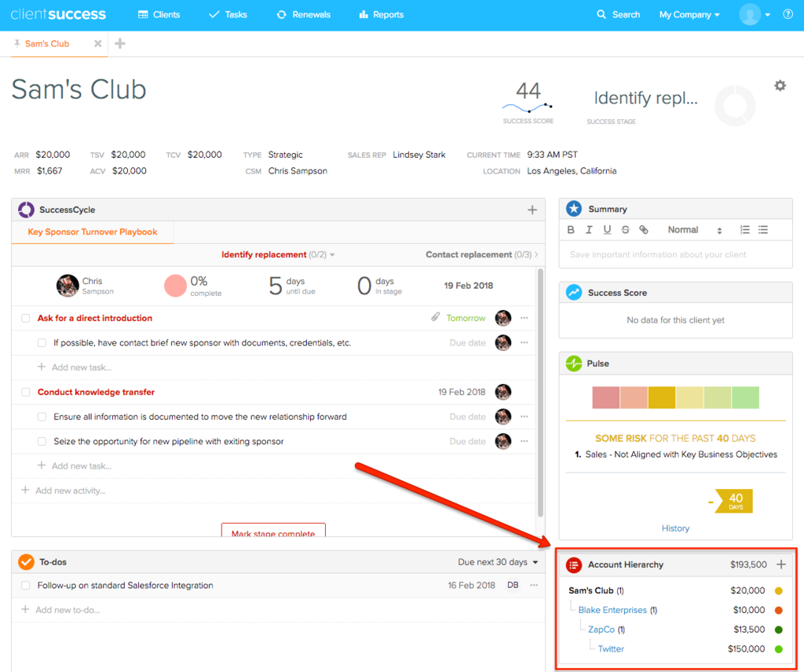Open Due next 30 days filter

click(x=498, y=562)
